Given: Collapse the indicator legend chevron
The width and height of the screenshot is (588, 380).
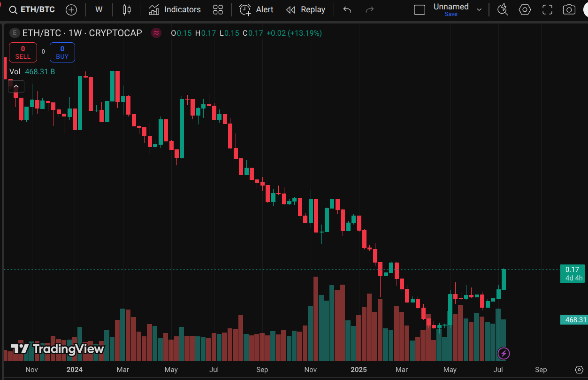Looking at the screenshot, I should point(16,86).
